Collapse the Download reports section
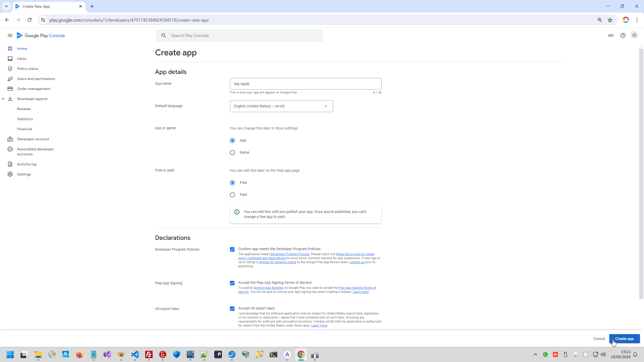Viewport: 644px width, 362px height. 3,99
